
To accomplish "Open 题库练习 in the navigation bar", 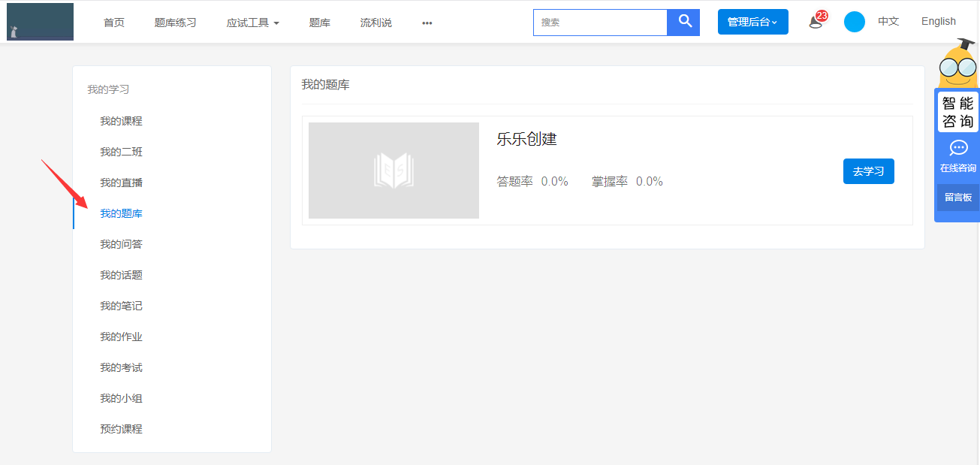I will (175, 23).
